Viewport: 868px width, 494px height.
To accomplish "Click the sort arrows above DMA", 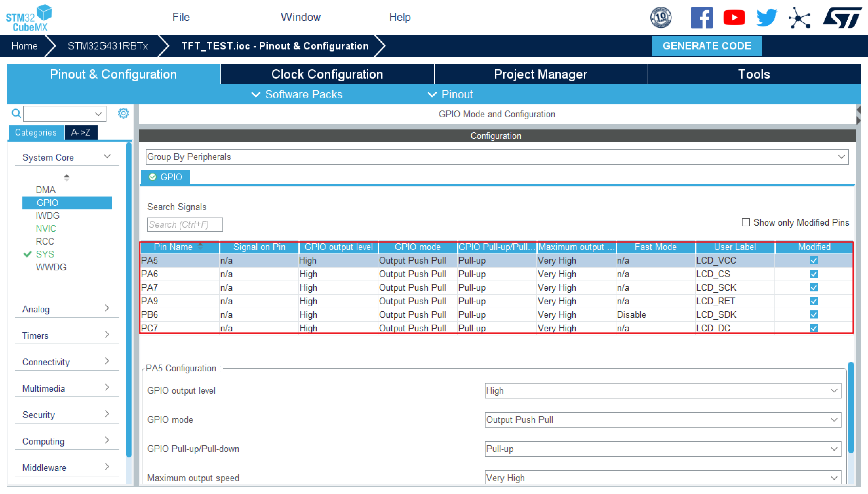I will click(x=66, y=178).
